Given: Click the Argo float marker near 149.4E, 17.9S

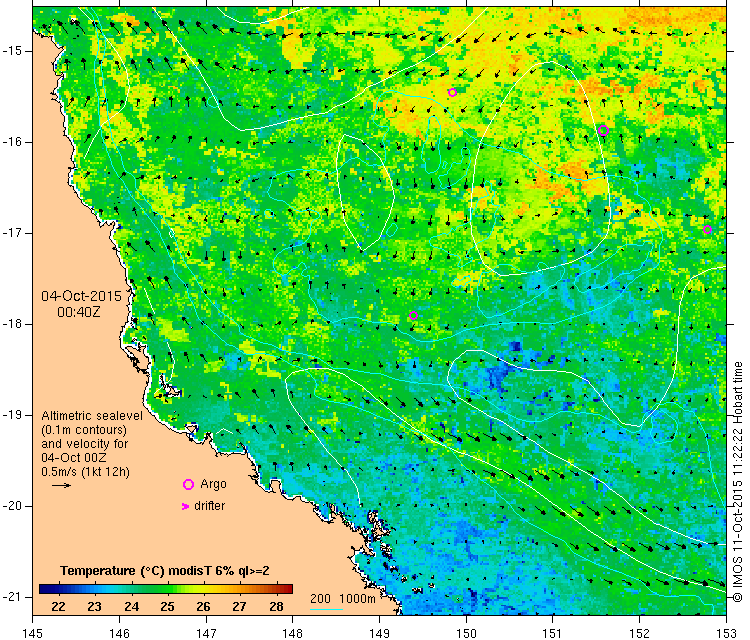Looking at the screenshot, I should tap(414, 316).
